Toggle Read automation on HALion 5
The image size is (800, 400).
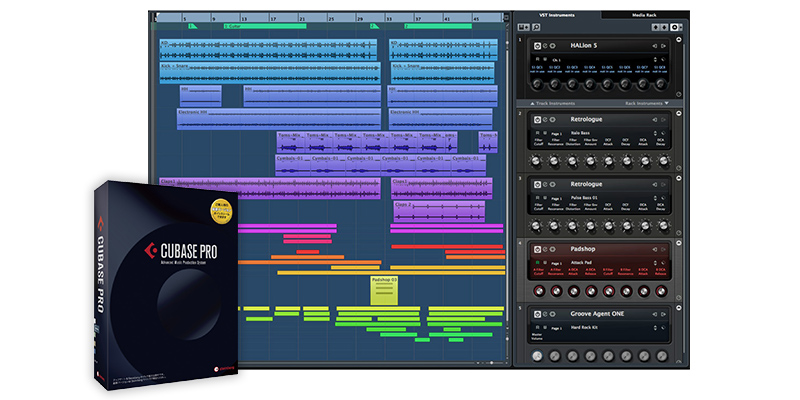click(x=537, y=59)
